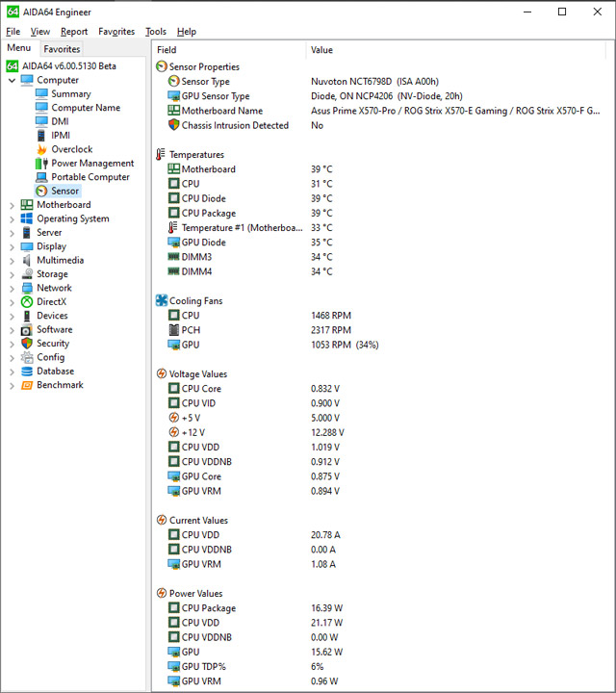Expand the Multimedia tree node
This screenshot has height=693, width=616.
(12, 261)
